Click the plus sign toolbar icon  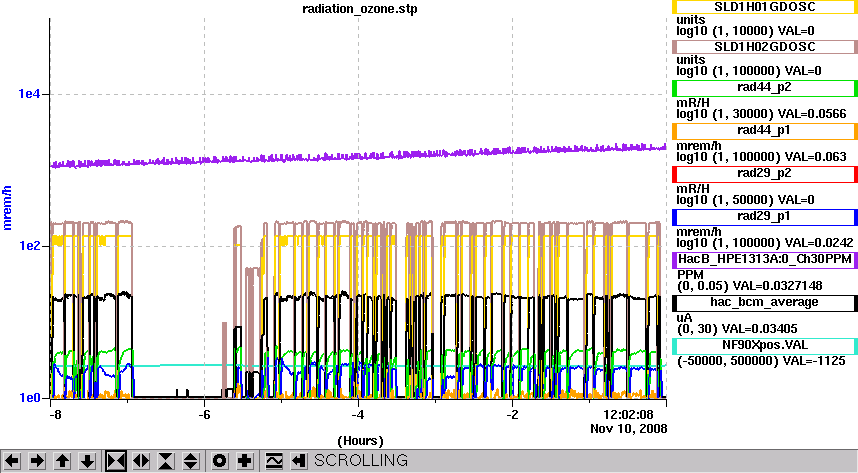(x=245, y=461)
